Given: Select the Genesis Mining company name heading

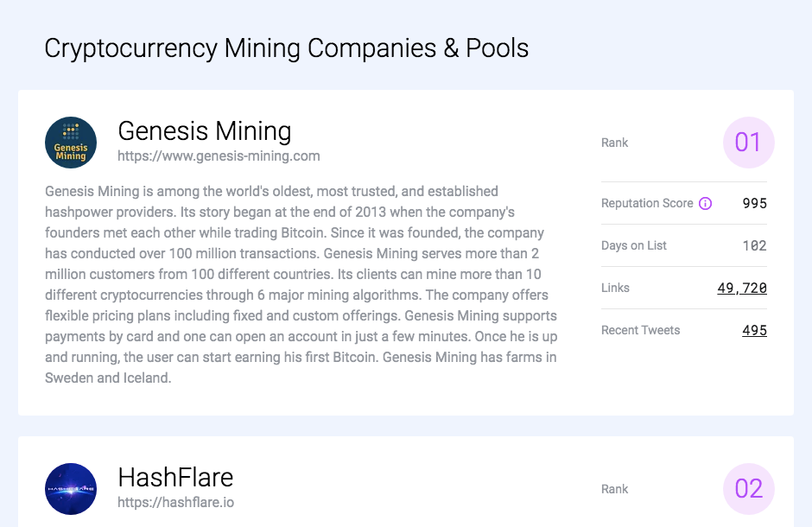Looking at the screenshot, I should click(x=205, y=131).
